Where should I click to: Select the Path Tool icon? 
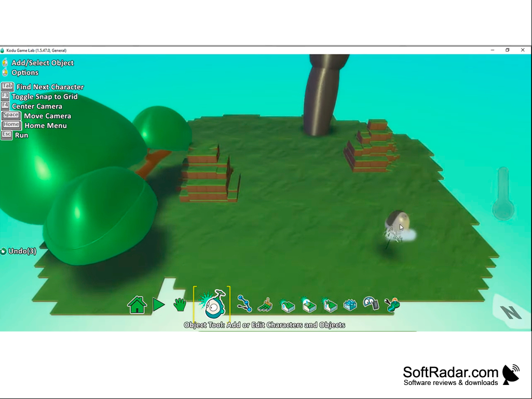(244, 304)
